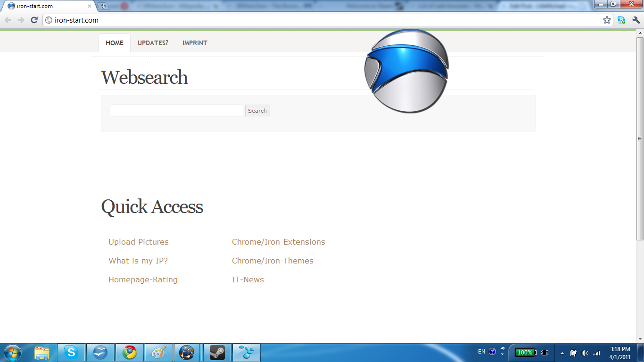The width and height of the screenshot is (644, 362).
Task: Switch to the active blue-nodes taskbar app
Action: [x=246, y=353]
